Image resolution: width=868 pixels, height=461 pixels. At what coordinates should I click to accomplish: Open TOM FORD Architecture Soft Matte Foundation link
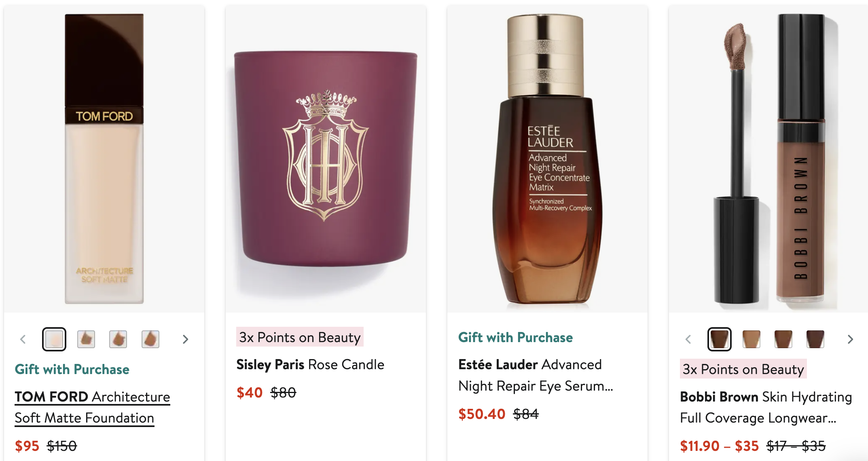(92, 407)
